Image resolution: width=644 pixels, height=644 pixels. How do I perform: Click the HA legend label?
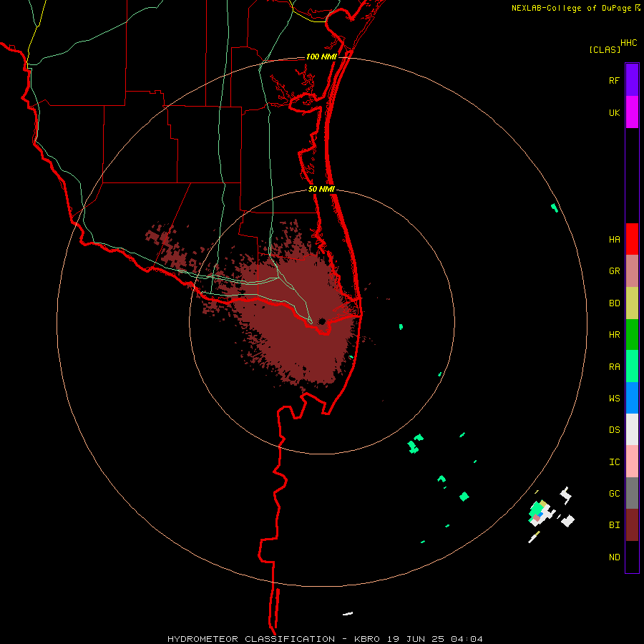coord(614,240)
